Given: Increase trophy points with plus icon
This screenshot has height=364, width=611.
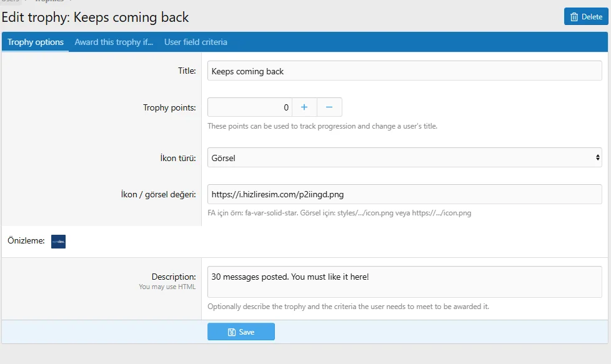Looking at the screenshot, I should (304, 107).
